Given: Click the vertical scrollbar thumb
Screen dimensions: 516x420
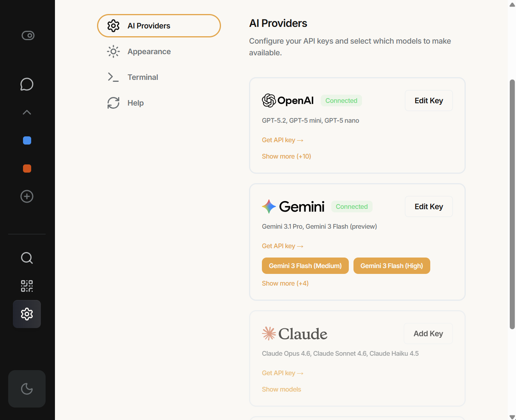Looking at the screenshot, I should coord(512,204).
